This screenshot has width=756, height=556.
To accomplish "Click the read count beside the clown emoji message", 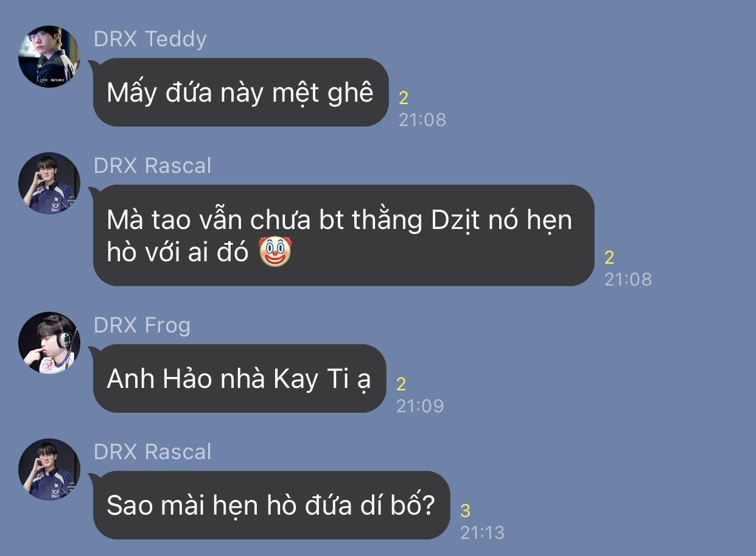I will point(609,258).
